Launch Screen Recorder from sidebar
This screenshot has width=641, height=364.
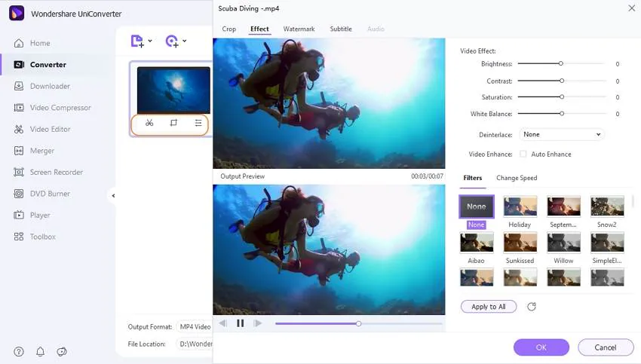pyautogui.click(x=48, y=172)
